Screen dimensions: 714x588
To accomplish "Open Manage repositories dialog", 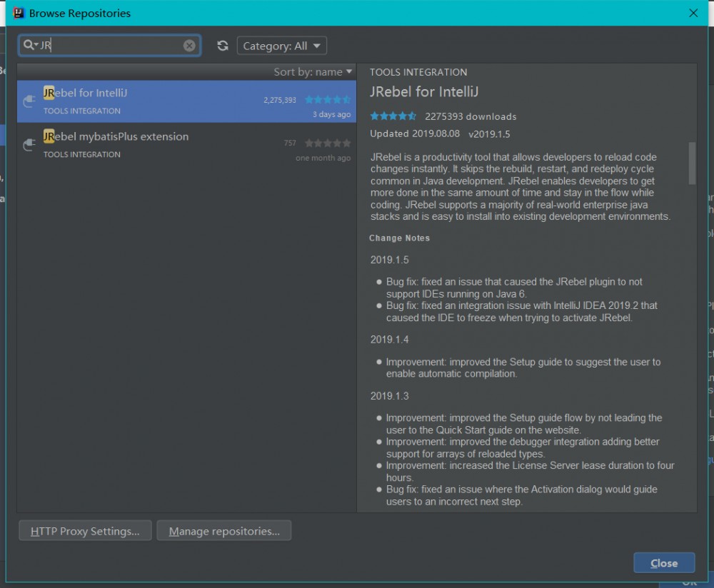I will click(224, 531).
